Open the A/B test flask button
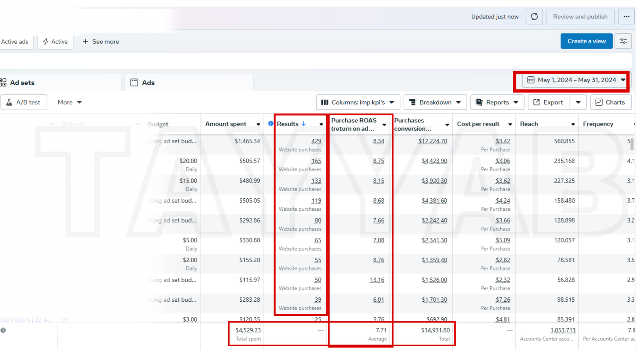The width and height of the screenshot is (644, 362). pos(24,102)
